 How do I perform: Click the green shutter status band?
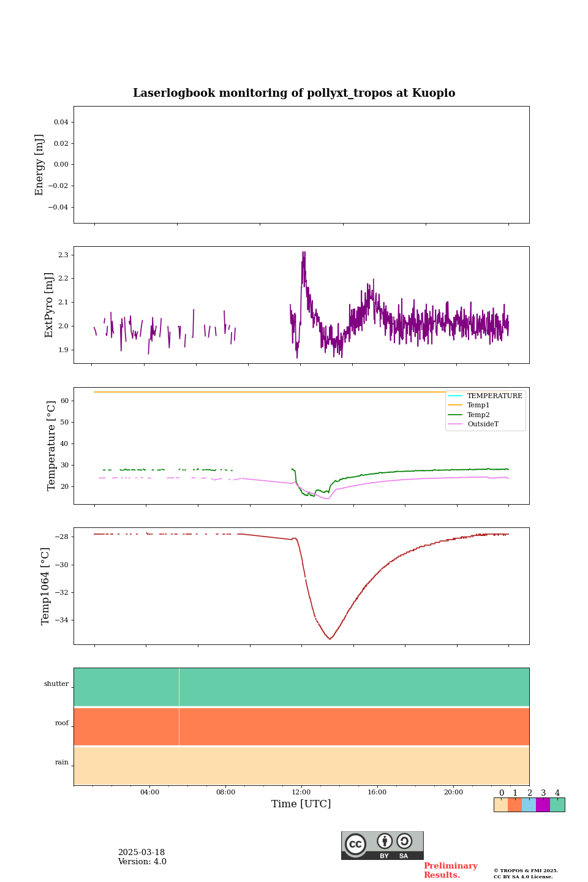(301, 687)
